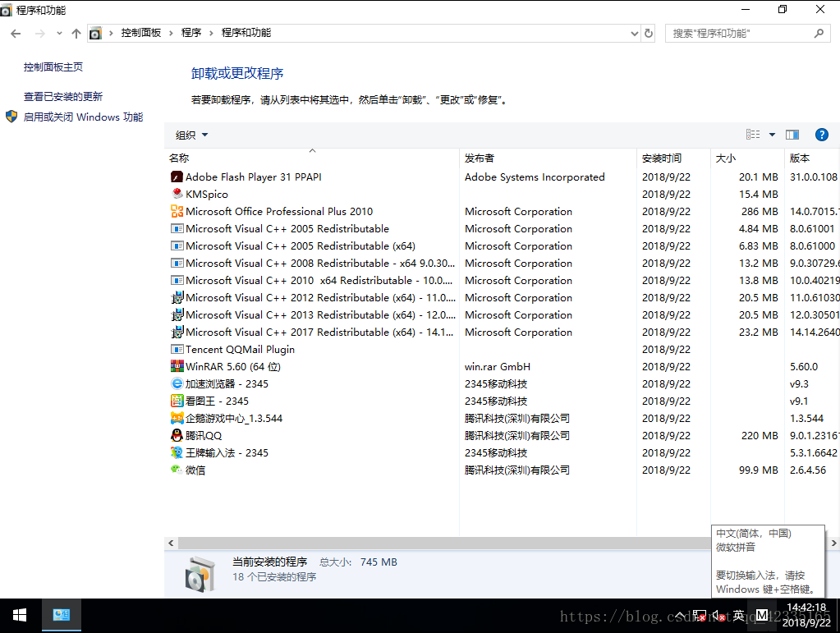Open the address bar history dropdown
The image size is (840, 633).
point(635,33)
